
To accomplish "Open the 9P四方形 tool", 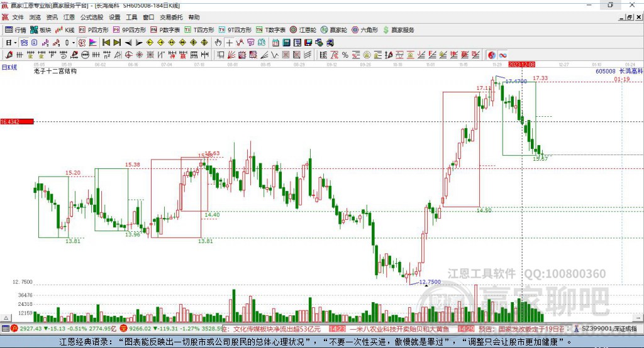I will tap(130, 30).
